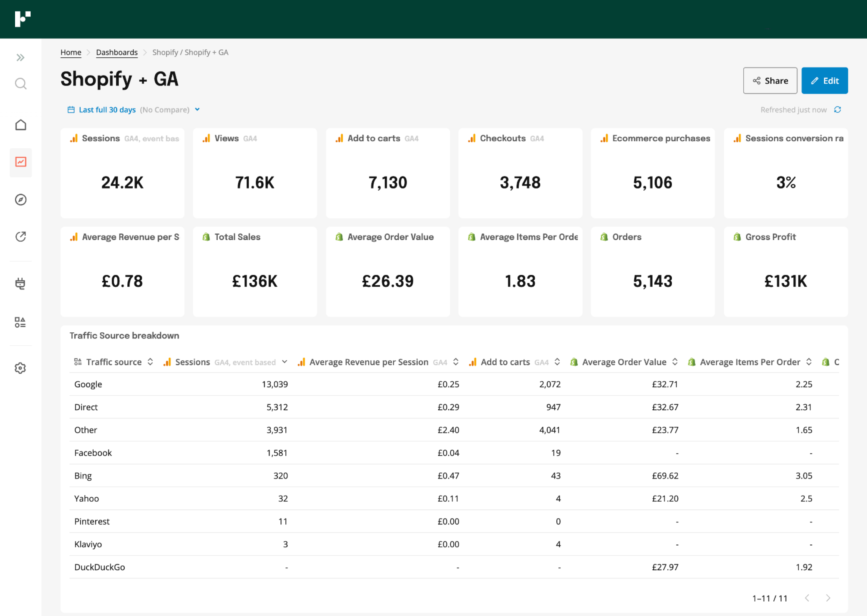The image size is (867, 616).
Task: Open the integrations plug icon
Action: [x=21, y=284]
